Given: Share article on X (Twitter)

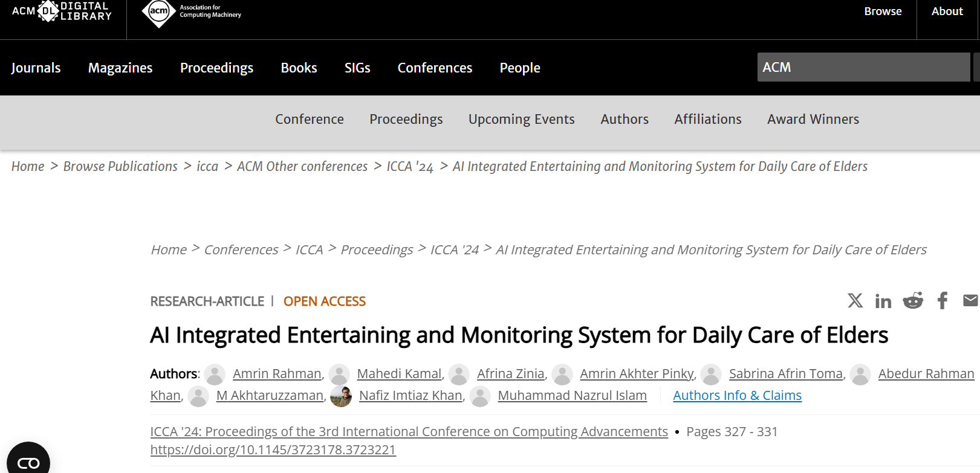Looking at the screenshot, I should tap(855, 300).
